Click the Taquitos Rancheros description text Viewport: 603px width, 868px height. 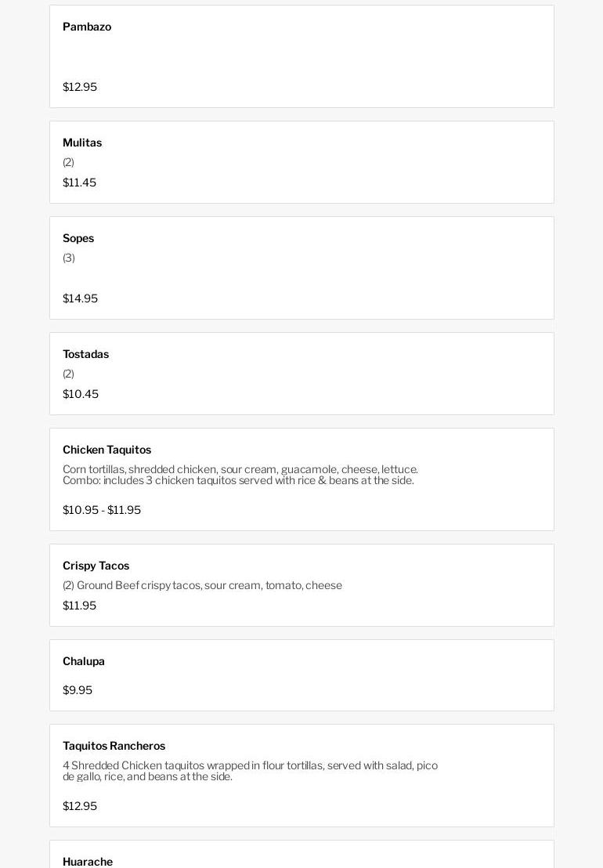[x=250, y=771]
